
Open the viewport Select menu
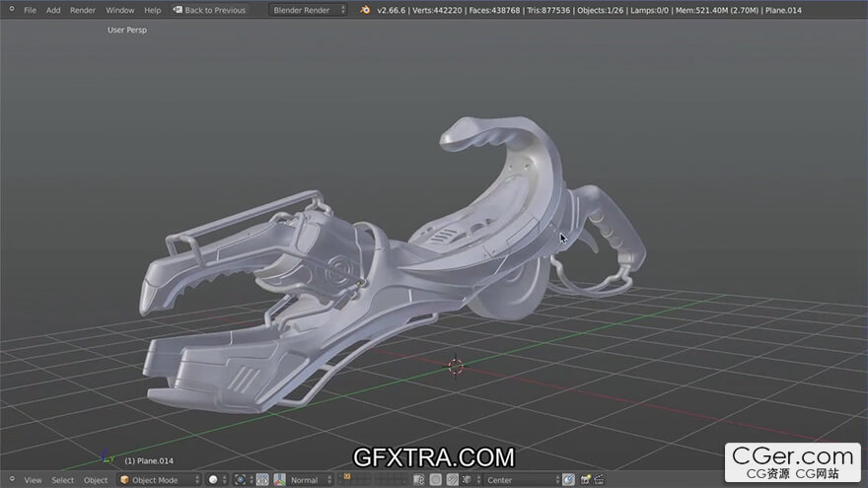click(x=63, y=480)
